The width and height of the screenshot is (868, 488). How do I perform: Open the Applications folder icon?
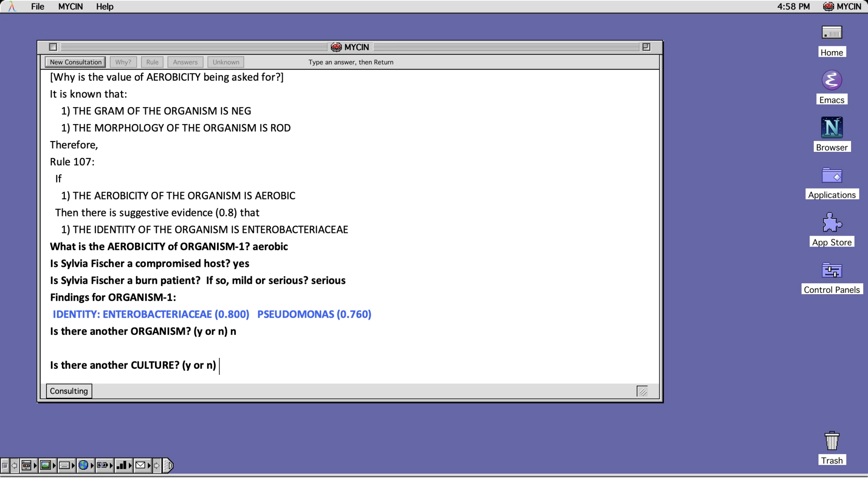coord(832,176)
